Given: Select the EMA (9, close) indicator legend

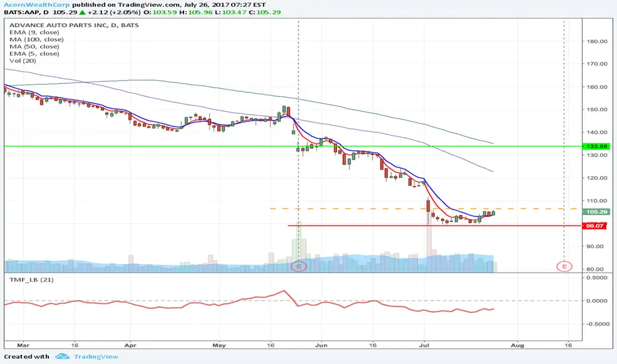Looking at the screenshot, I should pos(34,32).
